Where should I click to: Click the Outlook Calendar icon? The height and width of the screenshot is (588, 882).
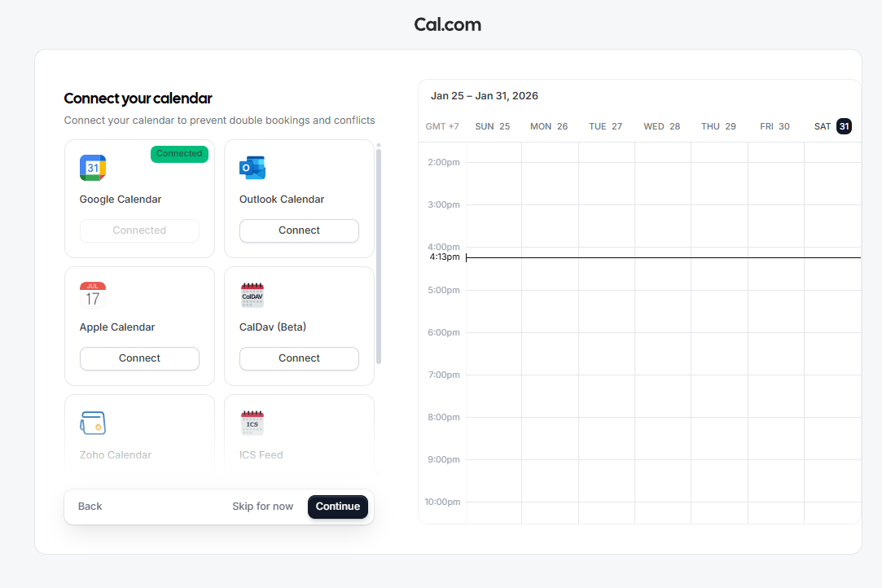[x=252, y=167]
